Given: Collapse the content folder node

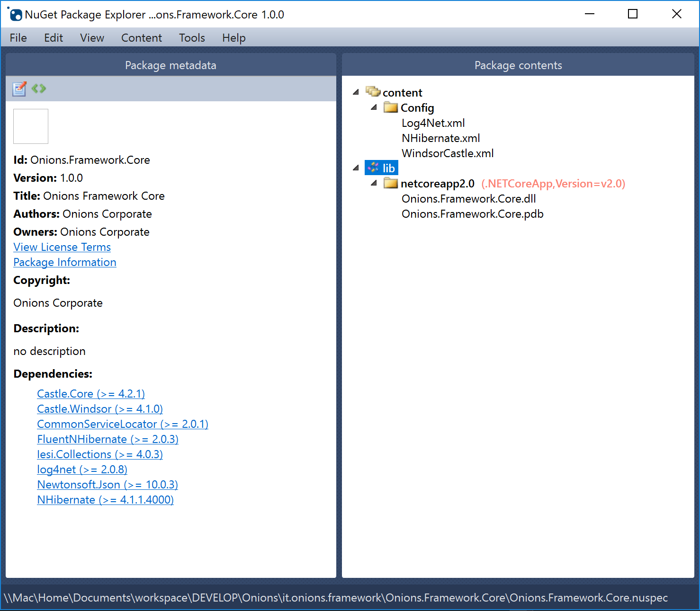Looking at the screenshot, I should click(356, 92).
